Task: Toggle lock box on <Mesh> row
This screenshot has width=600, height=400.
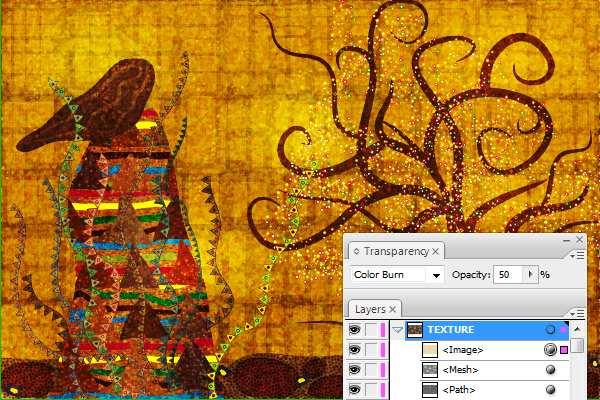Action: click(x=371, y=369)
